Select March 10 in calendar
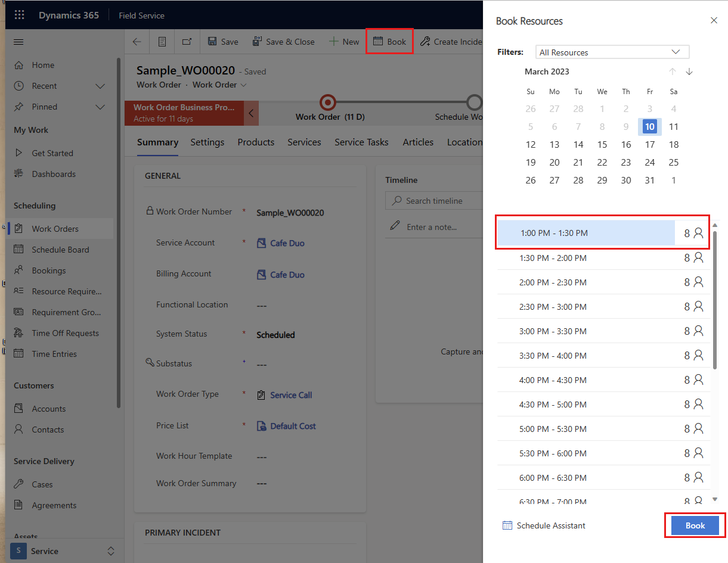The width and height of the screenshot is (728, 563). click(x=650, y=126)
